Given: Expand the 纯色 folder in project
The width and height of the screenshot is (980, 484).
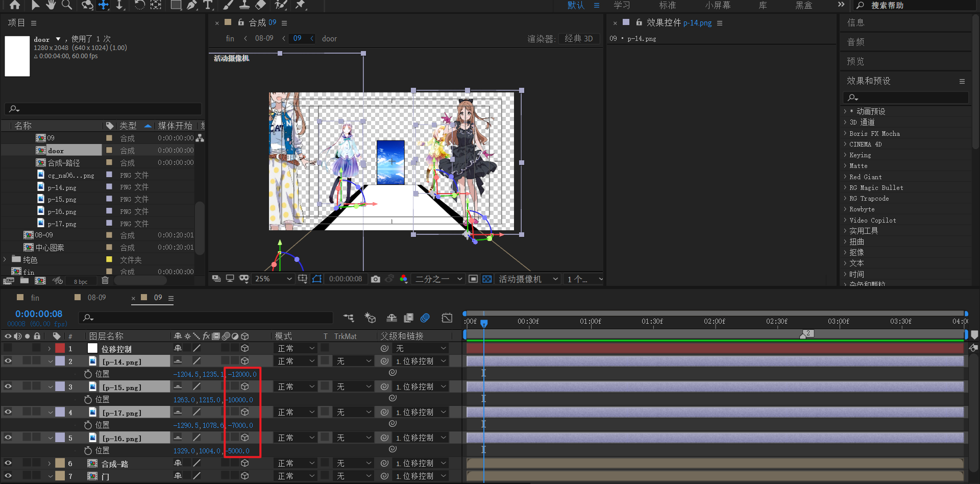Looking at the screenshot, I should [x=5, y=259].
